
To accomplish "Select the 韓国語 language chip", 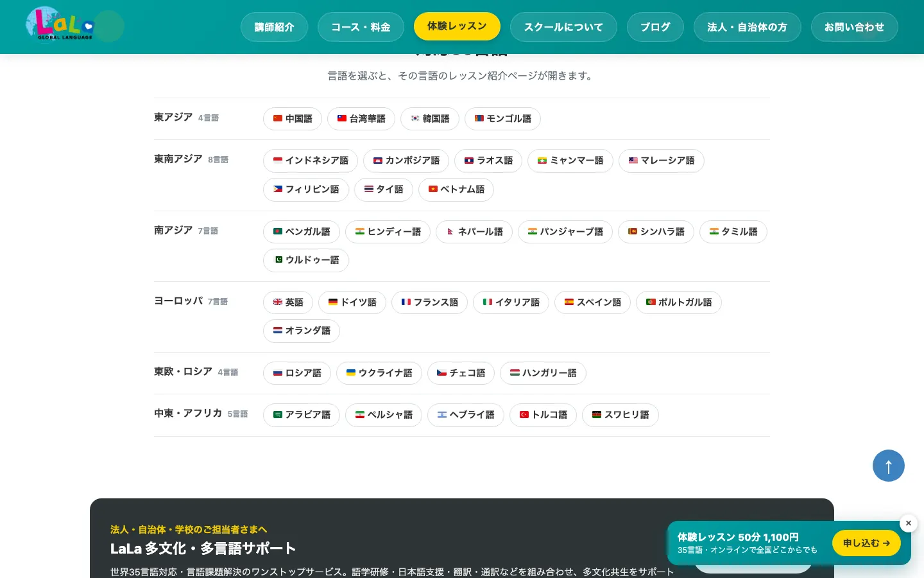I will point(430,119).
